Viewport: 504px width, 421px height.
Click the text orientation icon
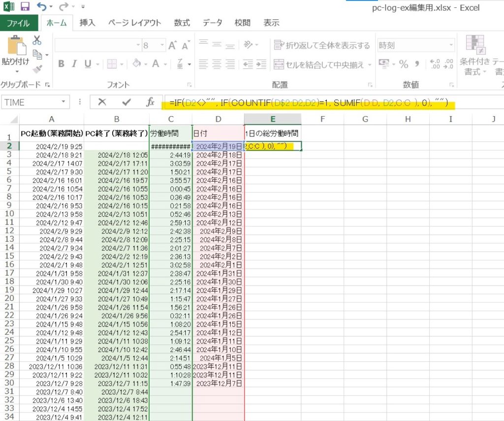(x=248, y=44)
